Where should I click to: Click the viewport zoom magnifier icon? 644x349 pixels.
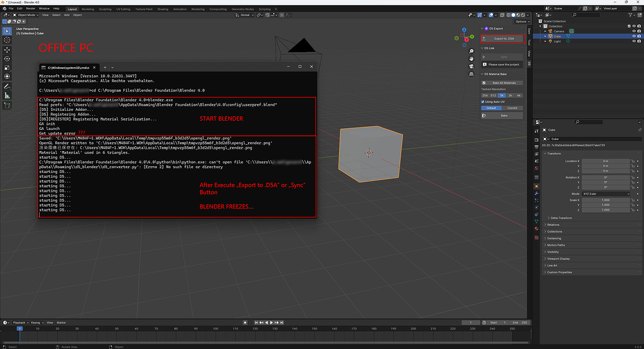click(x=472, y=51)
